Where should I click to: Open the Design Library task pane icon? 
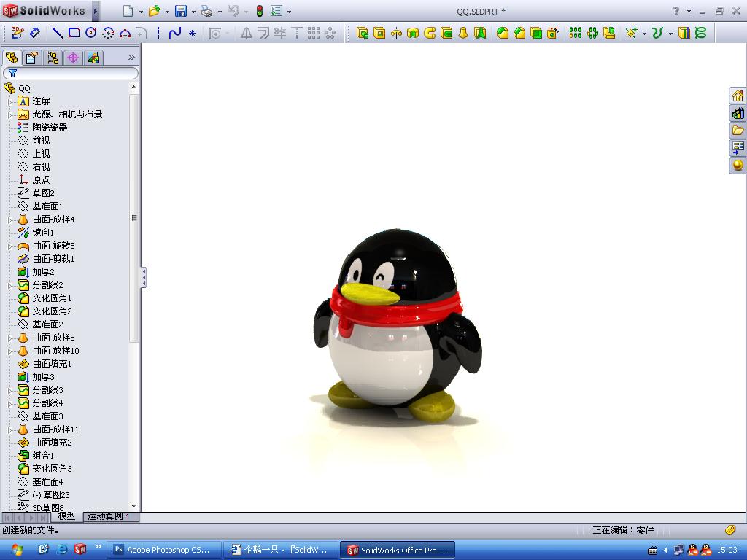[738, 113]
